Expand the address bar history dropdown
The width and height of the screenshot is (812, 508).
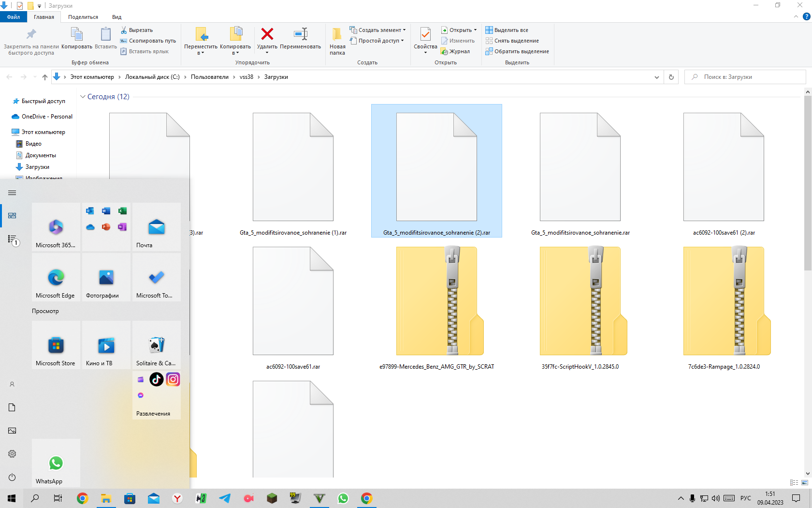click(x=656, y=77)
